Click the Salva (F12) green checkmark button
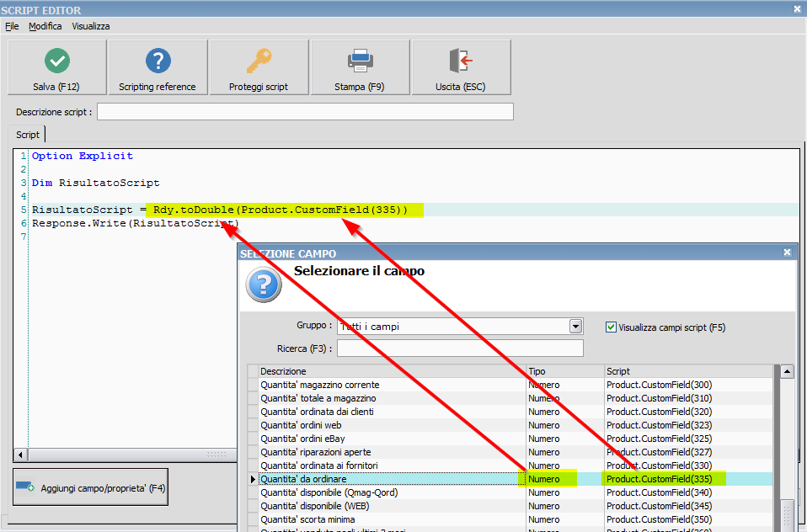This screenshot has width=807, height=532. [56, 67]
